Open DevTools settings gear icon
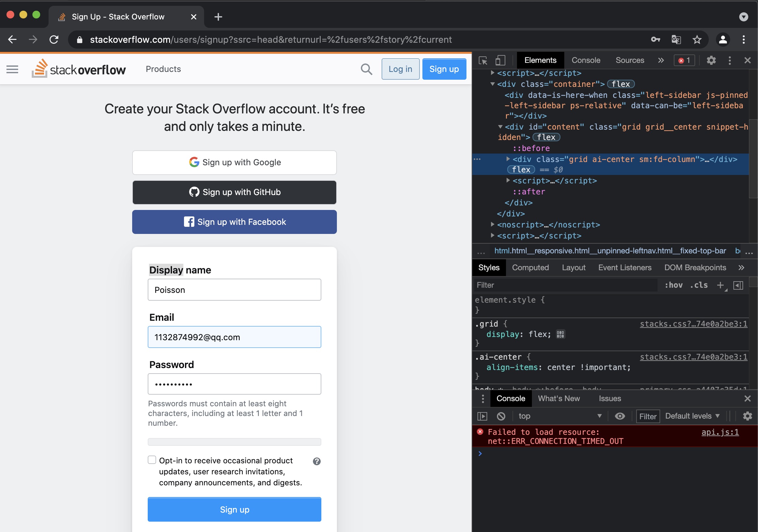The height and width of the screenshot is (532, 758). point(711,61)
